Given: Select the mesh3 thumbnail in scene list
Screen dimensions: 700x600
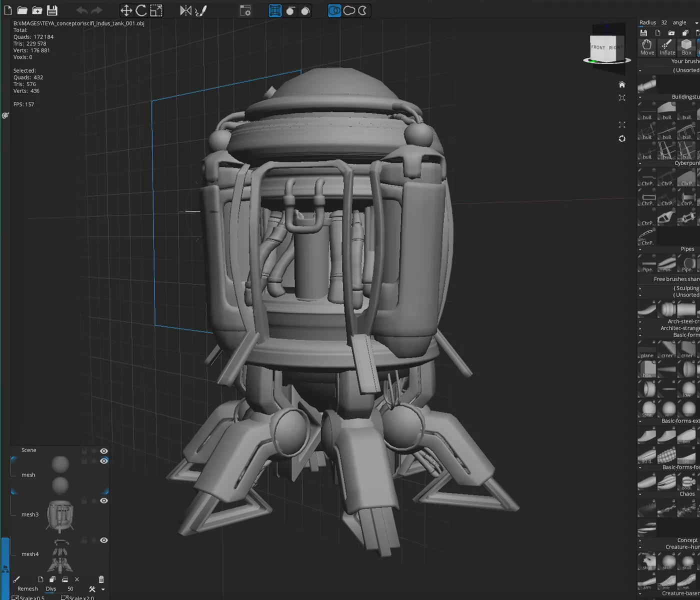Looking at the screenshot, I should pyautogui.click(x=60, y=515).
